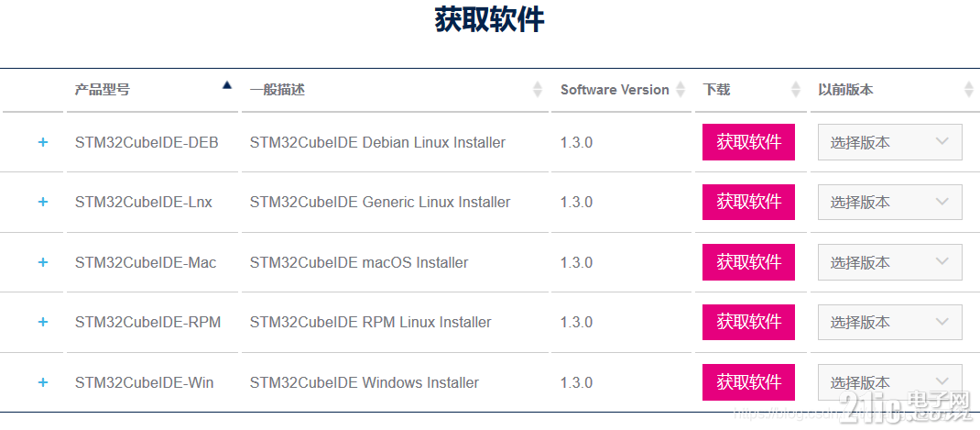The image size is (980, 430).
Task: Click 获取软件 button for Generic Linux Installer
Action: click(748, 202)
